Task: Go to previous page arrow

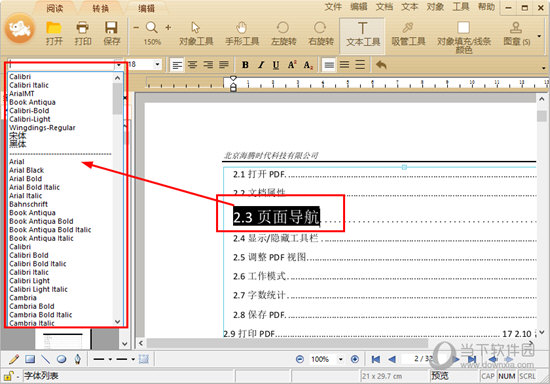Action: pos(392,359)
